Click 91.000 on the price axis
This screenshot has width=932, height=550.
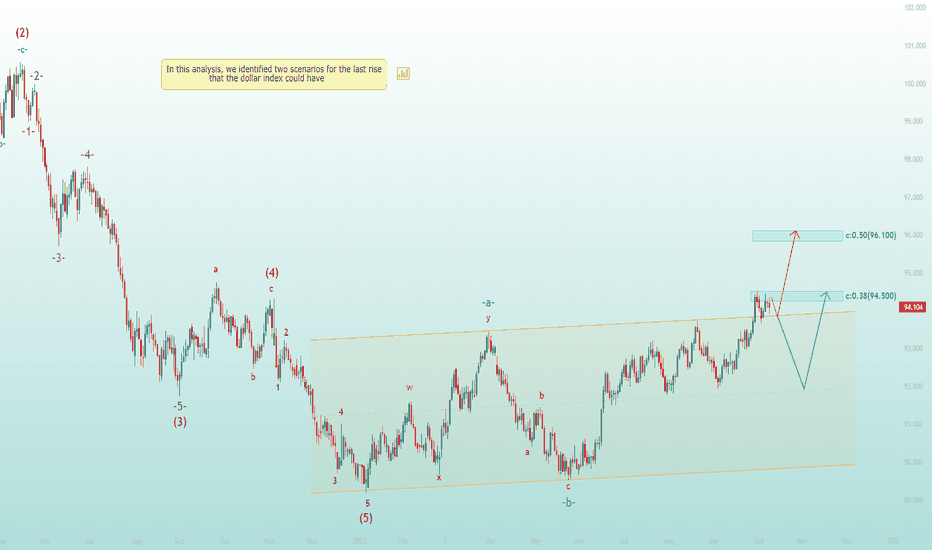coord(914,425)
